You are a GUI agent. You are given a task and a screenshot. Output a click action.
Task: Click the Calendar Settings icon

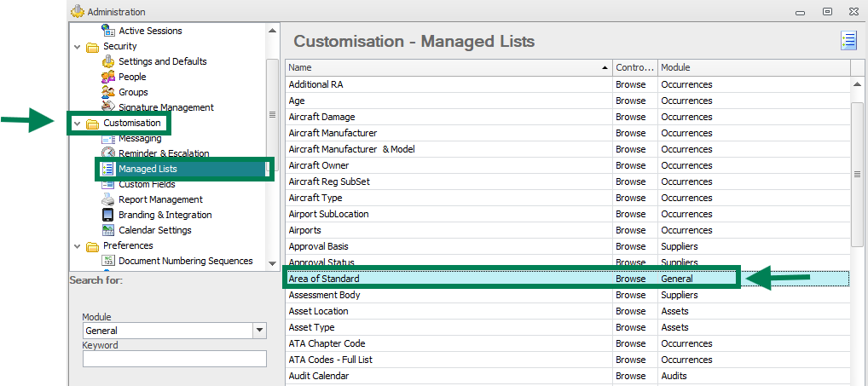(x=108, y=230)
